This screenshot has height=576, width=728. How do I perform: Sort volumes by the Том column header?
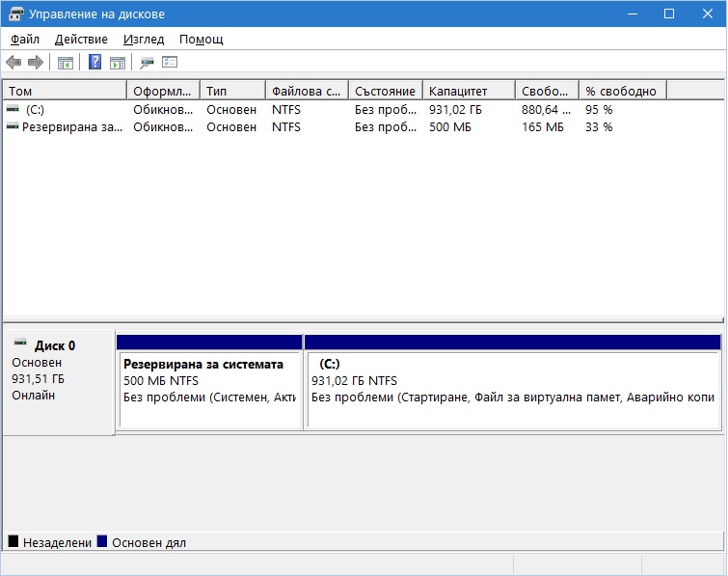pyautogui.click(x=65, y=91)
